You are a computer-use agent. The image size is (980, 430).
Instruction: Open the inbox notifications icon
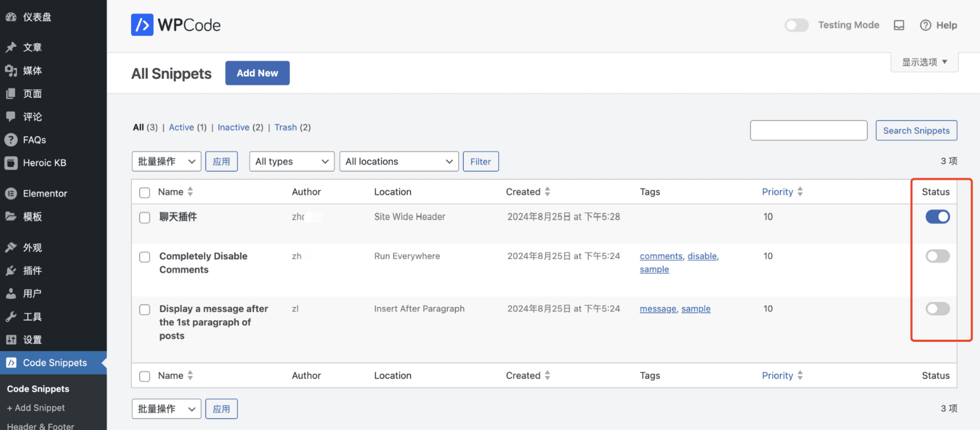click(899, 25)
